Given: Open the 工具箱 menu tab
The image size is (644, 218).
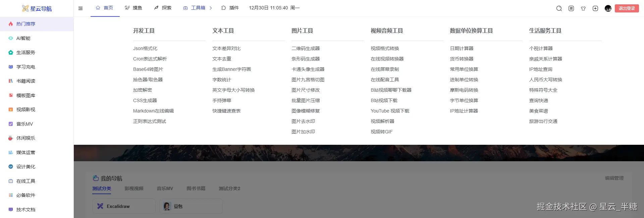Looking at the screenshot, I should [194, 8].
